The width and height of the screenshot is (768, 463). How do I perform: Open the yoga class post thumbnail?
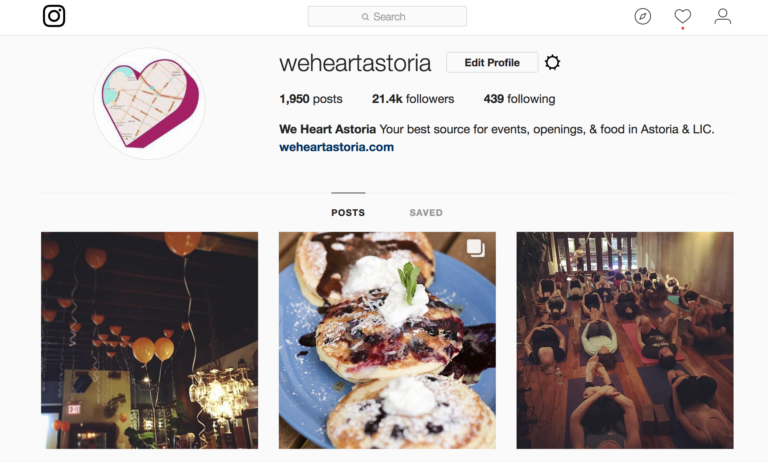(625, 341)
